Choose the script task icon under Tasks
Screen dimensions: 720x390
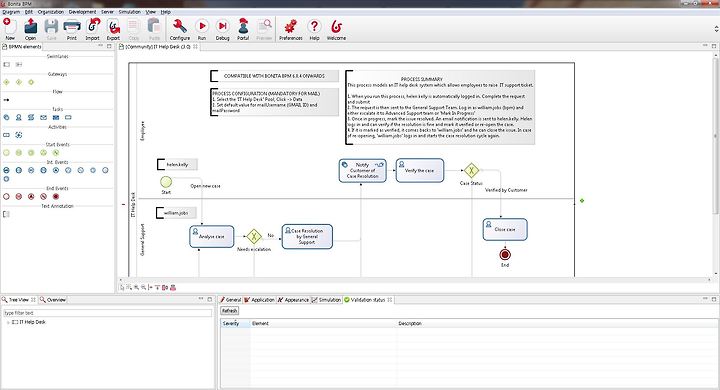pos(31,118)
